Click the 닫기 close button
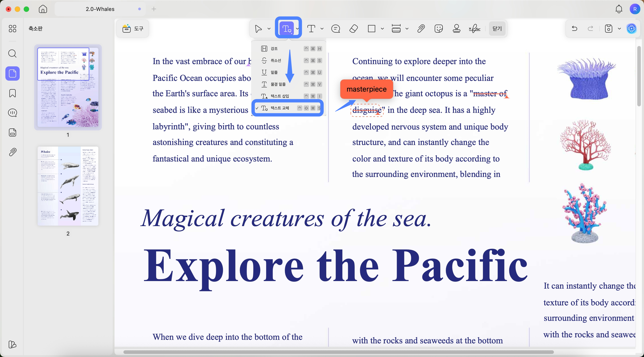Screen dimensions: 644x357 pyautogui.click(x=497, y=29)
